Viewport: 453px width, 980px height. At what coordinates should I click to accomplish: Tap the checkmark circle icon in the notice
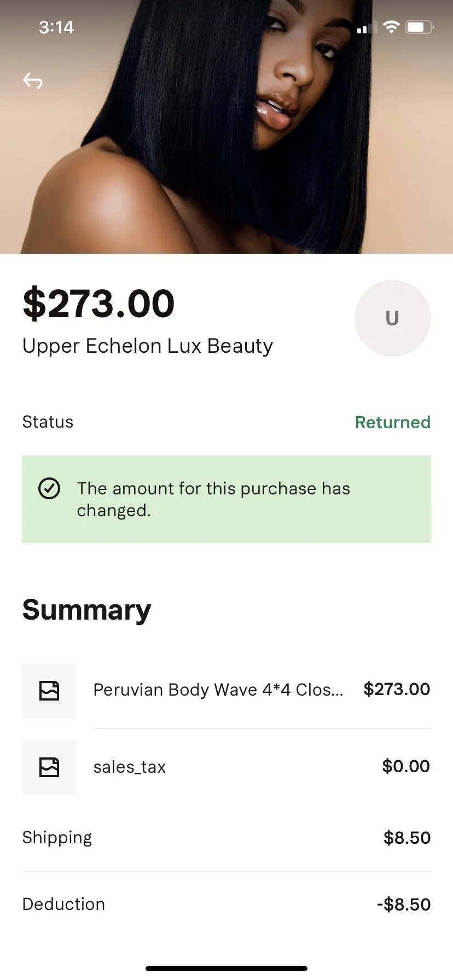(49, 488)
